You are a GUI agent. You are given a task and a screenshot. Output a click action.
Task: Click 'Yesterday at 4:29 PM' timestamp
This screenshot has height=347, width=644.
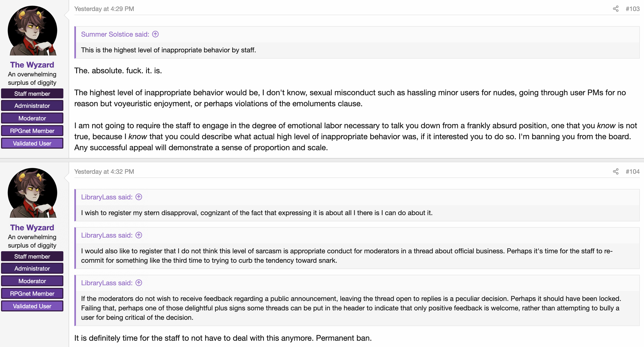click(x=104, y=9)
